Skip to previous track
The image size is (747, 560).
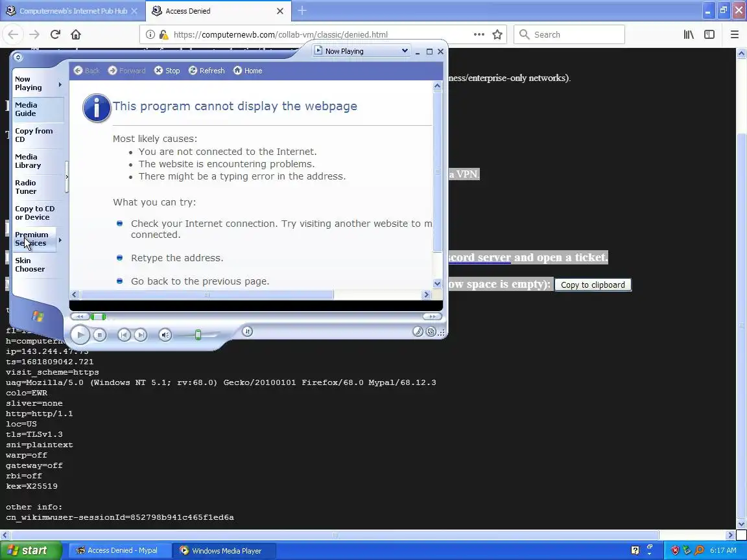[x=124, y=335]
